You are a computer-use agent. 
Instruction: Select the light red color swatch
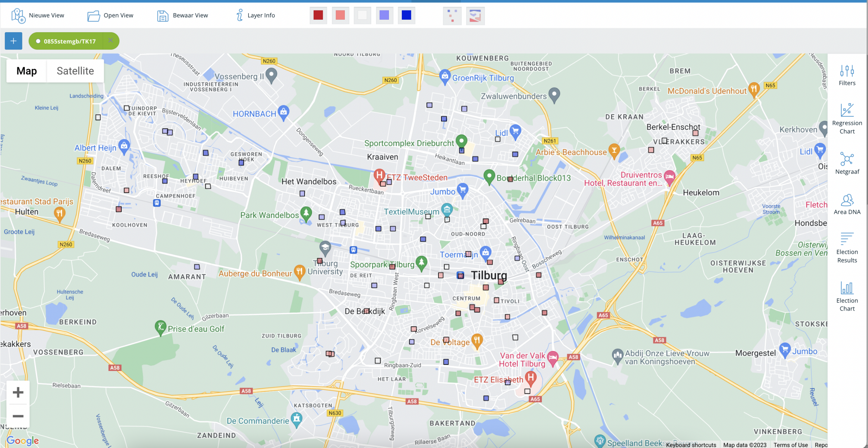(340, 15)
